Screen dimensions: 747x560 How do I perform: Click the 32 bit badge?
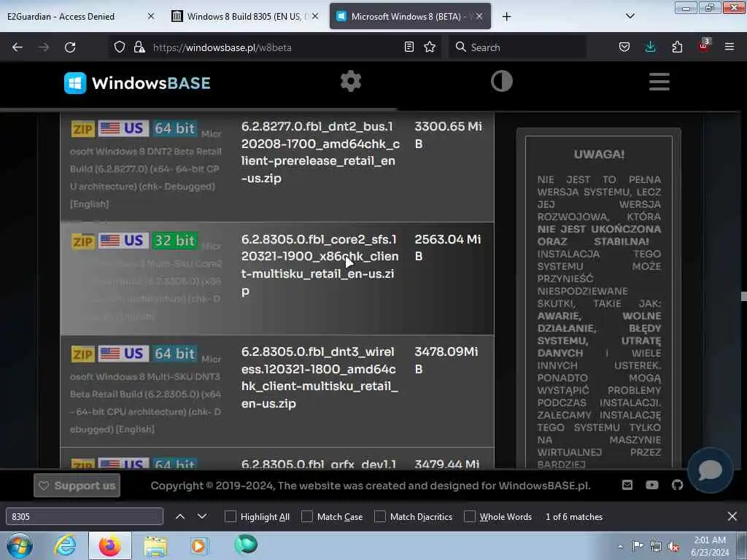click(x=175, y=241)
